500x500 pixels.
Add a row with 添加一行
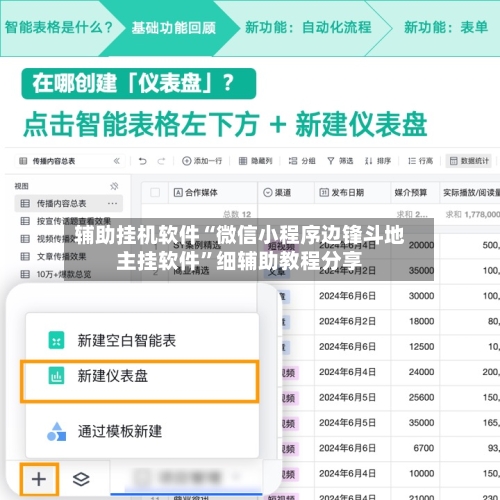pos(202,161)
